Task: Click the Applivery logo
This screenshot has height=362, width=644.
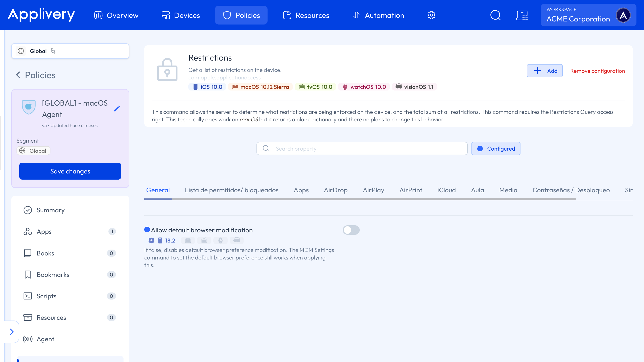Action: point(41,15)
